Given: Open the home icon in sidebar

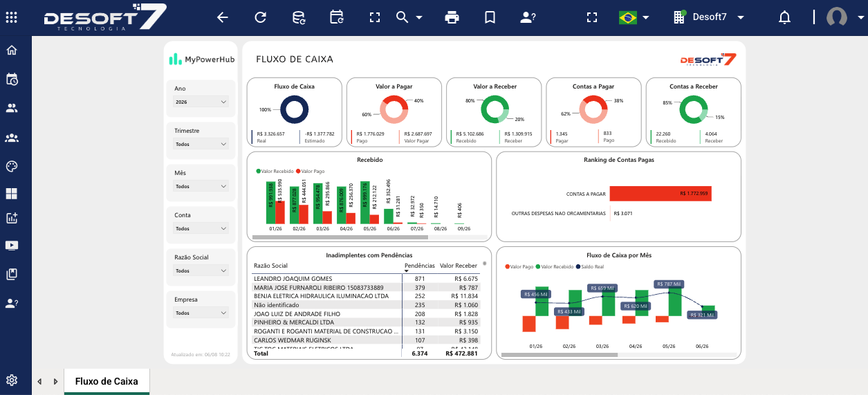Looking at the screenshot, I should (12, 50).
